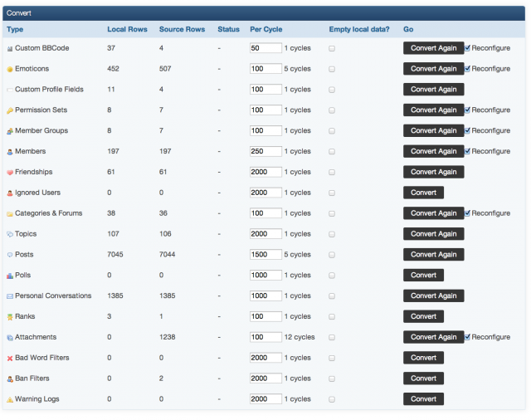Image resolution: width=531 pixels, height=420 pixels.
Task: Enable Empty local data for Posts
Action: (x=332, y=255)
